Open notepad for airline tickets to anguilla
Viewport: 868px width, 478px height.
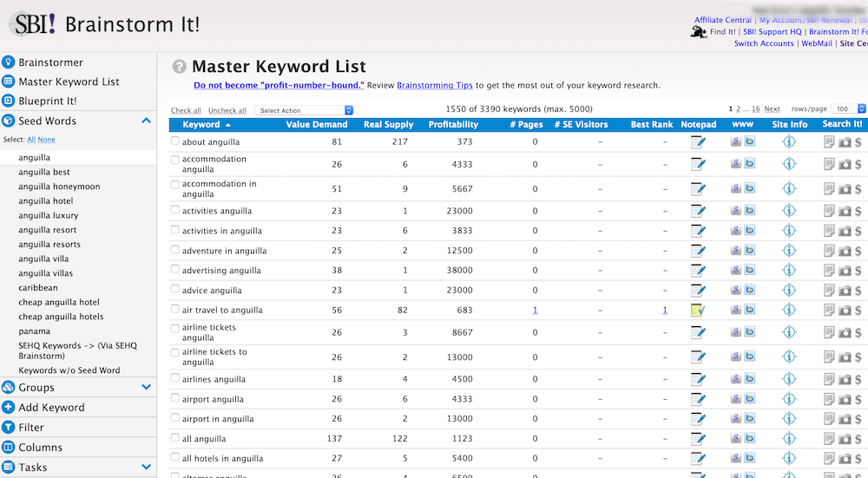[x=698, y=357]
